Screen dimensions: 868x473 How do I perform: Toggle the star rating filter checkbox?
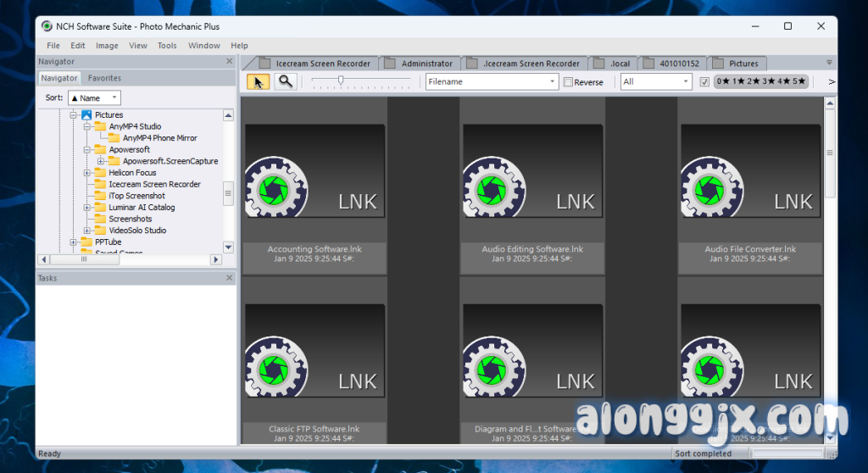pos(704,82)
